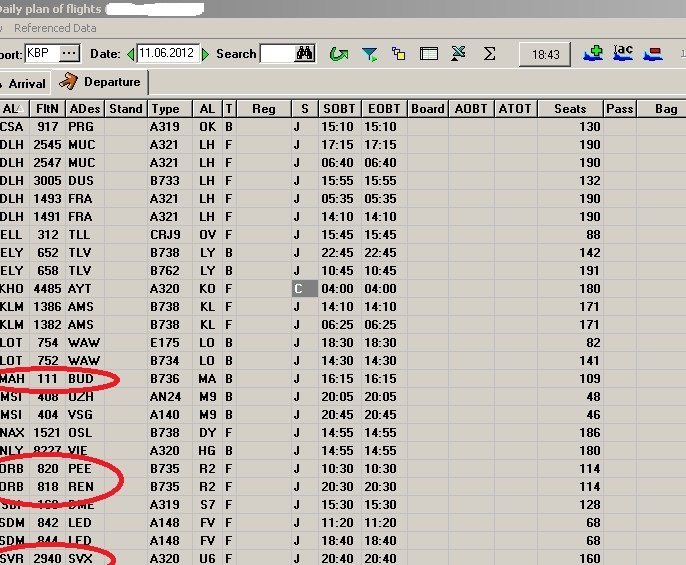This screenshot has height=565, width=686.
Task: Sort by the Seats column header
Action: tap(569, 109)
